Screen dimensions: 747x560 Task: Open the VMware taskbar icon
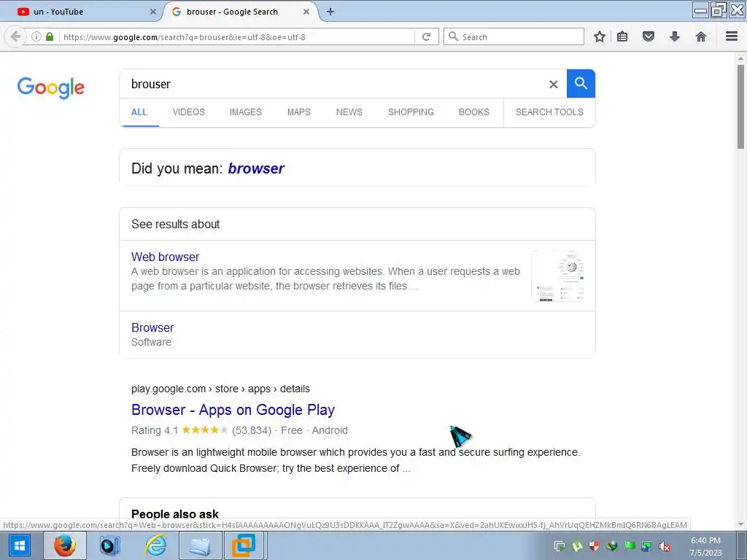pos(244,545)
